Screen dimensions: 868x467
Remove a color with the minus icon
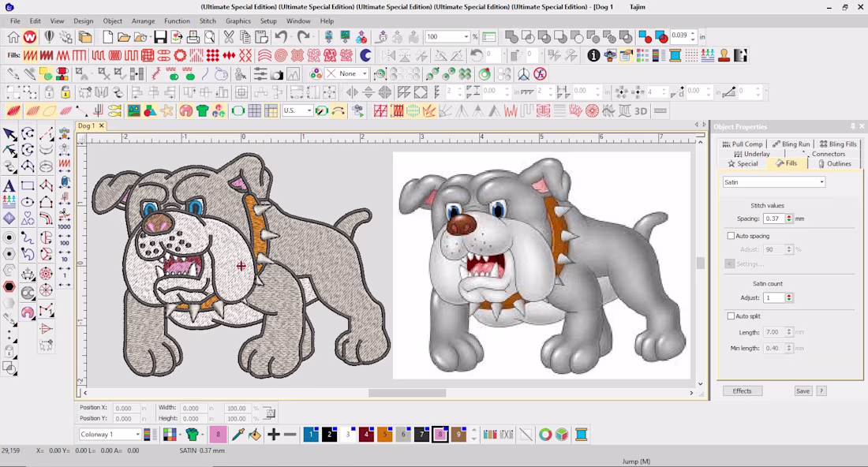(x=290, y=435)
